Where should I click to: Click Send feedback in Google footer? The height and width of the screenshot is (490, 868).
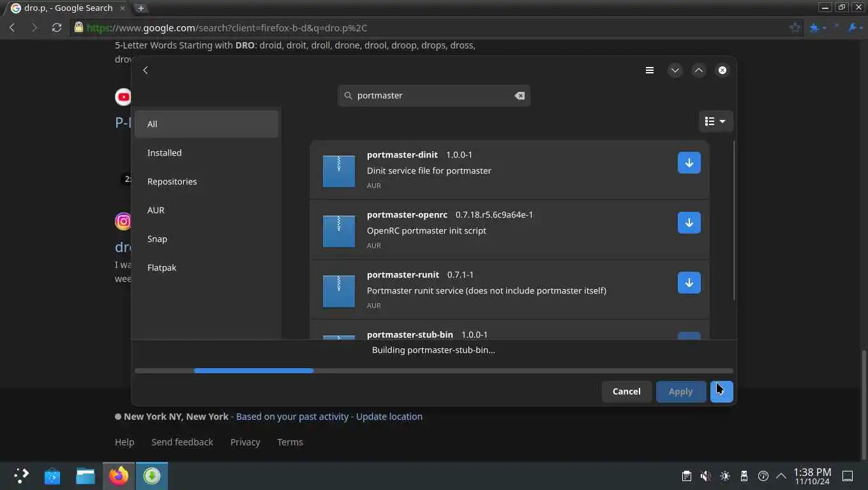(183, 442)
